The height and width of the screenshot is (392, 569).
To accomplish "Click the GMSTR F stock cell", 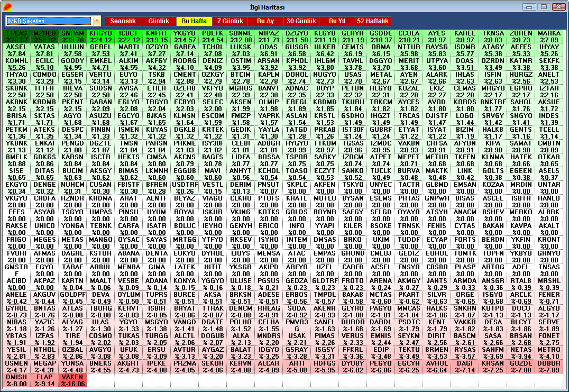I will (17, 271).
